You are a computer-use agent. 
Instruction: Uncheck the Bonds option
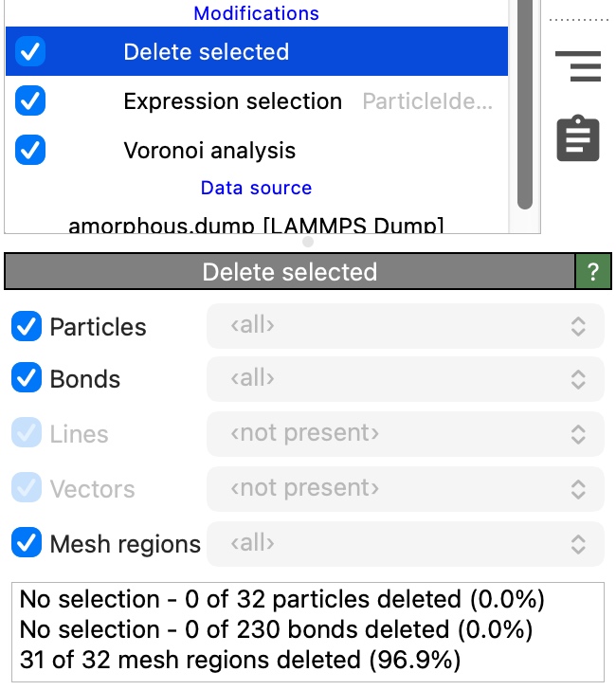27,379
